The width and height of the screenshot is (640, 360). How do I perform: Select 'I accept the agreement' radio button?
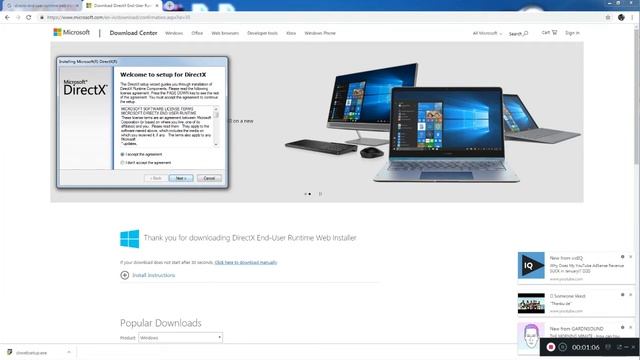122,154
